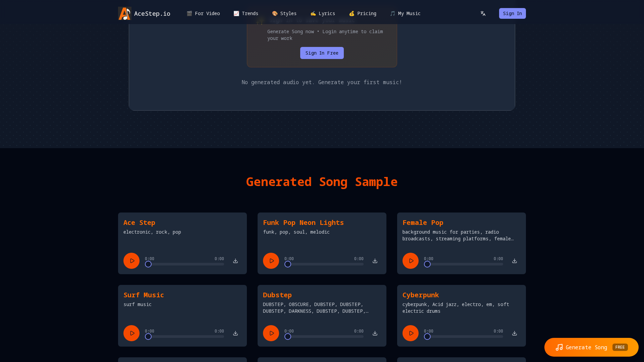
Task: Play the Ace Step sample
Action: 131,261
